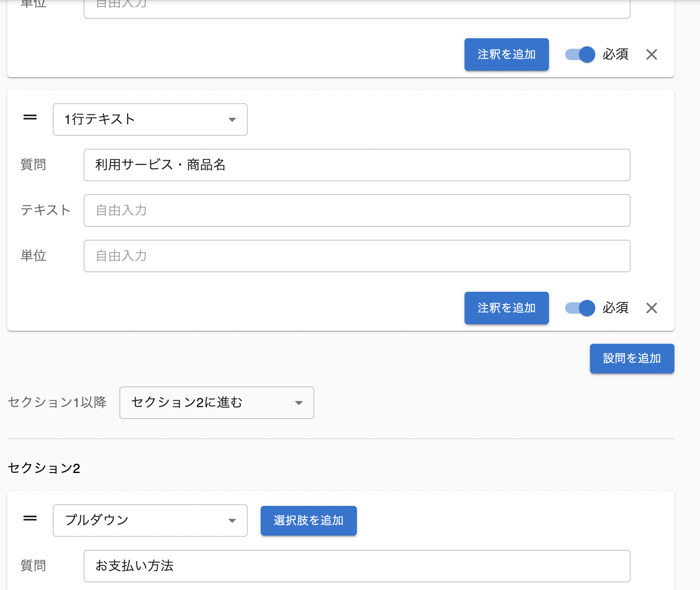This screenshot has width=700, height=590.
Task: Open the 1行テキスト question type dropdown
Action: click(150, 119)
